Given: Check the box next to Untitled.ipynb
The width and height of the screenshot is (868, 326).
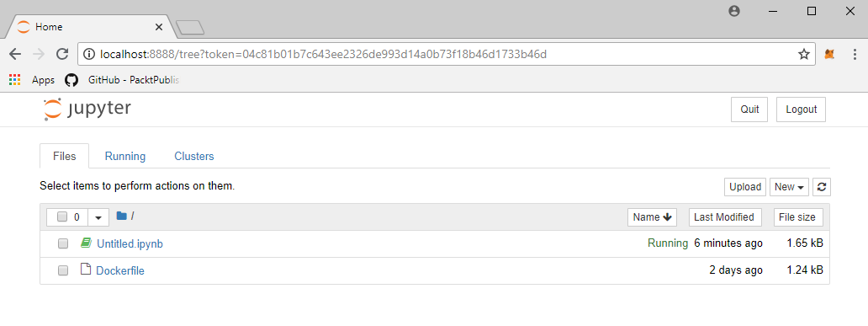Looking at the screenshot, I should (x=63, y=243).
